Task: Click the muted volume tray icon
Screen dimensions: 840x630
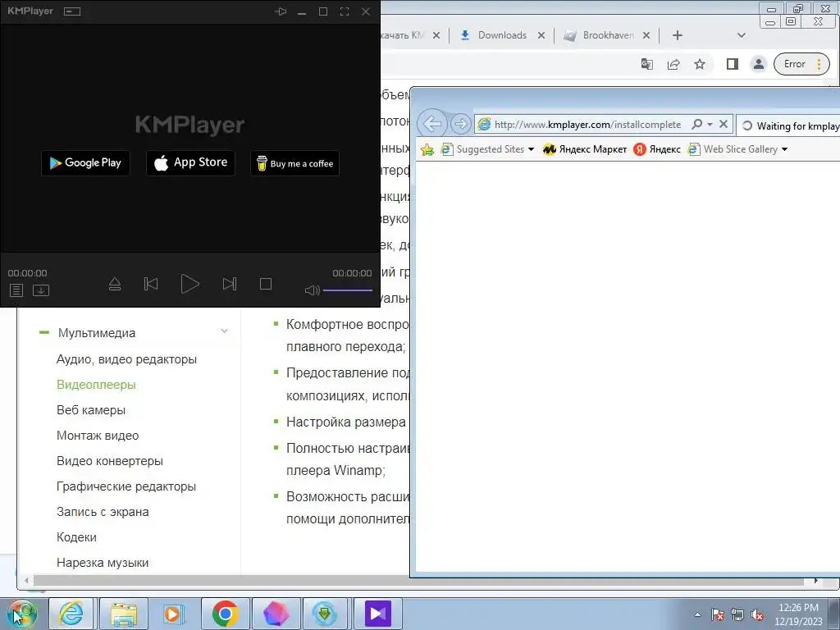Action: (x=757, y=615)
